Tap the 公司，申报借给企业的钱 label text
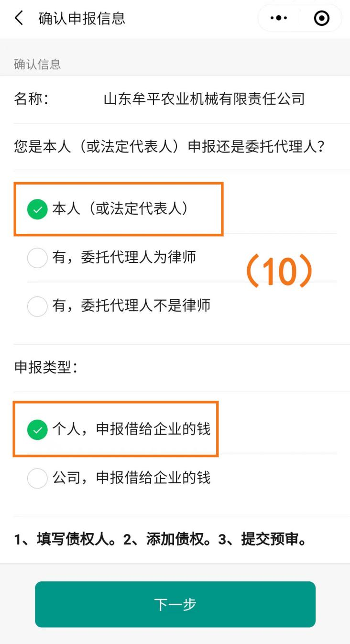Image resolution: width=350 pixels, height=644 pixels. pyautogui.click(x=131, y=478)
